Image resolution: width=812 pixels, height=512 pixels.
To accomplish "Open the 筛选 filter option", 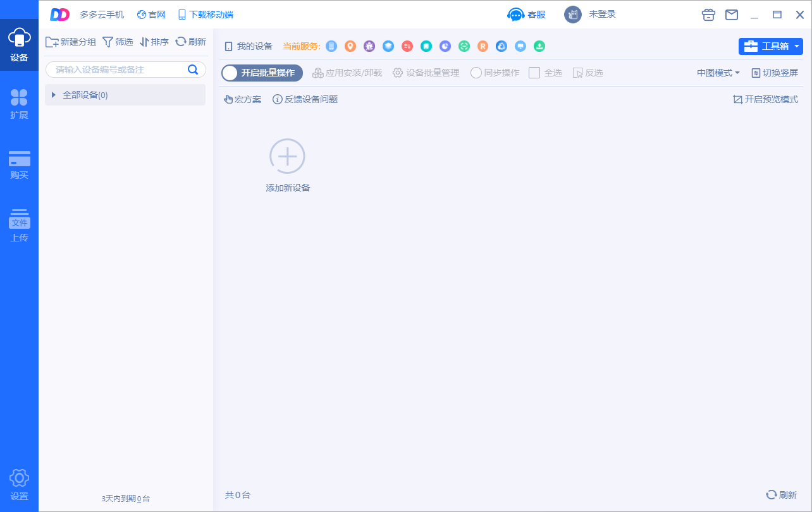I will click(x=118, y=42).
